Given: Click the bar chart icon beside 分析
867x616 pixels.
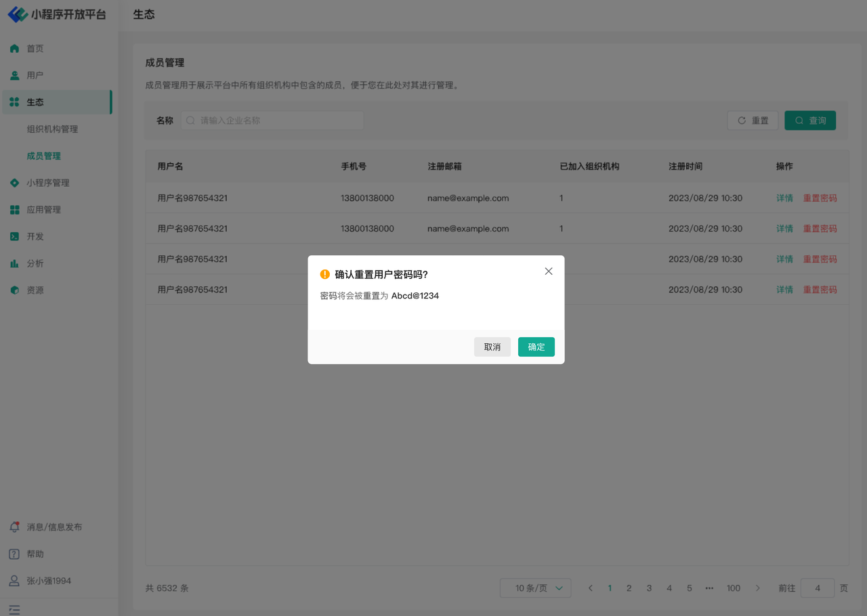Looking at the screenshot, I should (14, 263).
